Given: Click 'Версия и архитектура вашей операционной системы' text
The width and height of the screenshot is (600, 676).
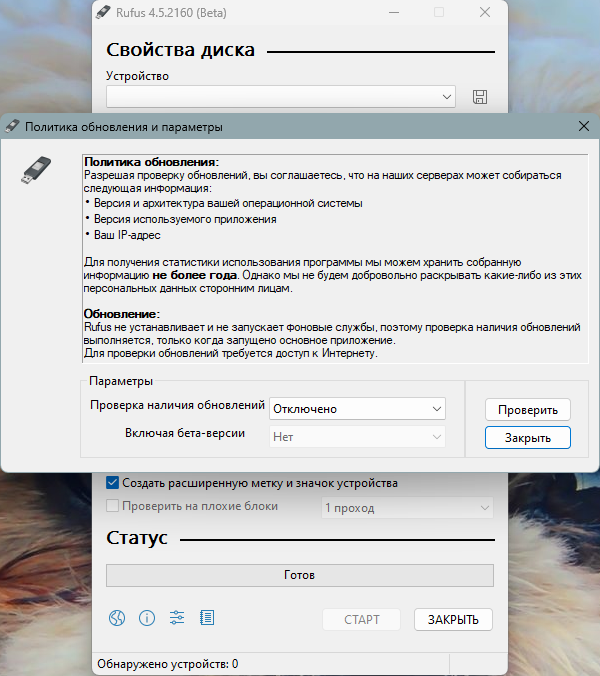Looking at the screenshot, I should click(228, 203).
